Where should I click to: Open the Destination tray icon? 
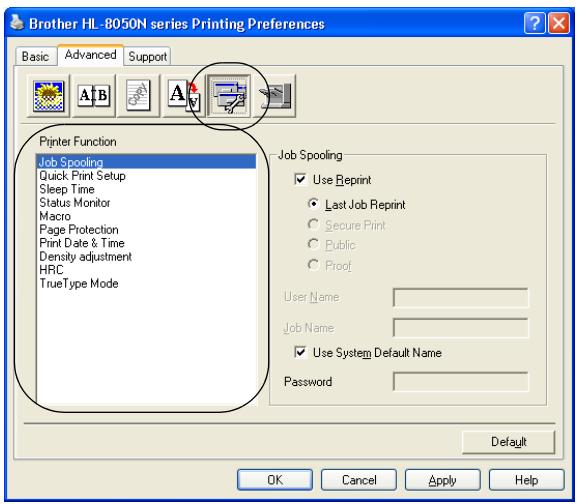click(275, 96)
